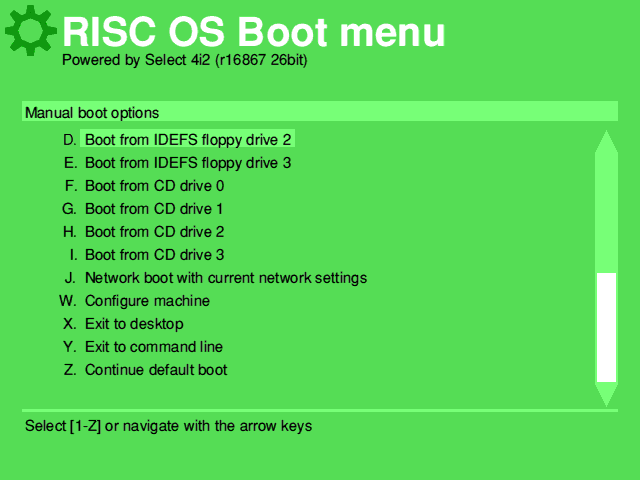Image resolution: width=640 pixels, height=480 pixels.
Task: Click the scrollbar down arrow
Action: point(606,395)
